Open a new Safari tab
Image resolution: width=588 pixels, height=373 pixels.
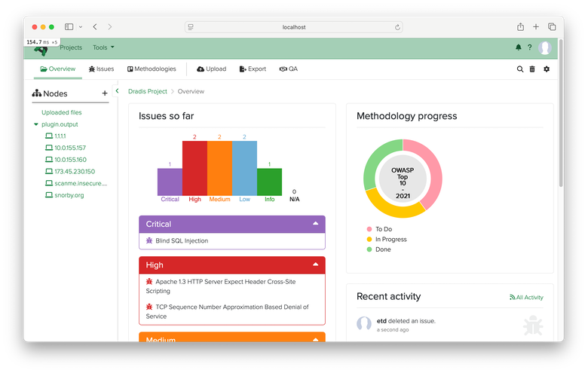[x=536, y=26]
